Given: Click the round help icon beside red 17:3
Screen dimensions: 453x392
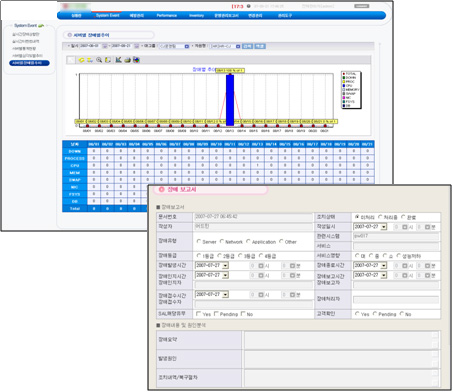Looking at the screenshot, I should [x=249, y=6].
